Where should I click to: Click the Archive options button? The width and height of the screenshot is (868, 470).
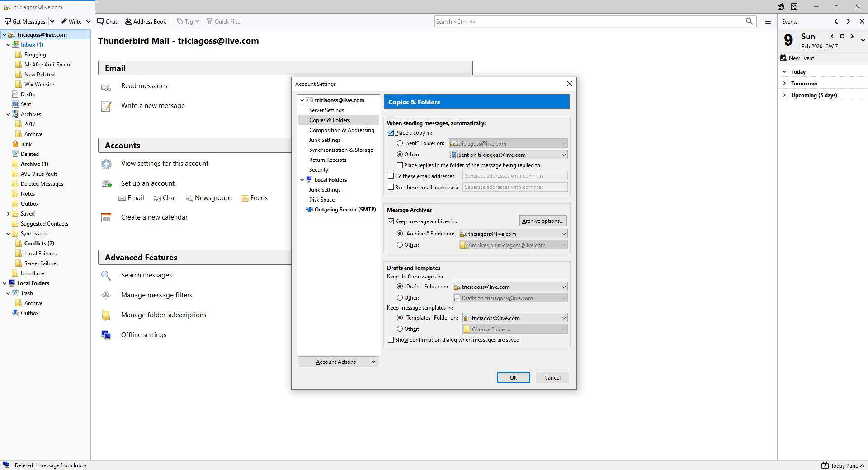point(542,221)
